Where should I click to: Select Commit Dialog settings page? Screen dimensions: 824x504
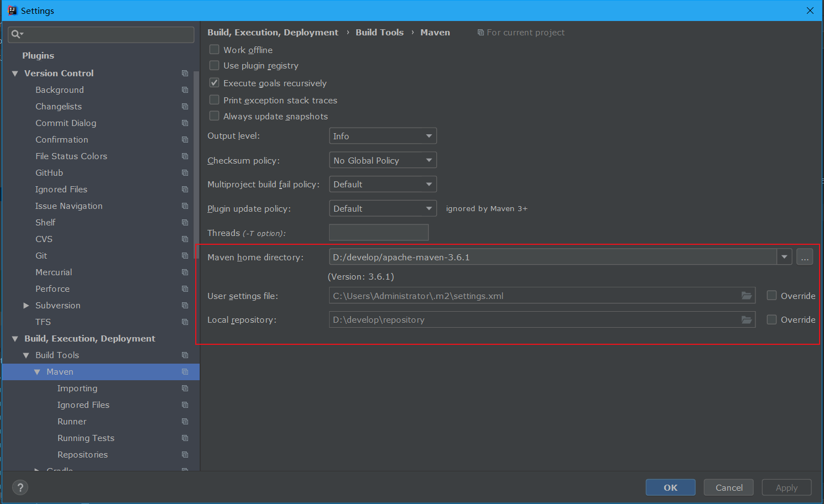click(66, 123)
